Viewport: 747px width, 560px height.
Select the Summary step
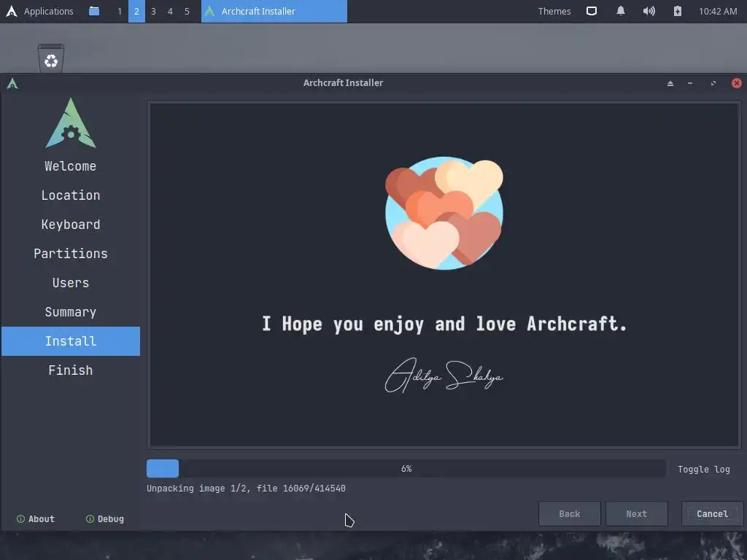pos(71,312)
